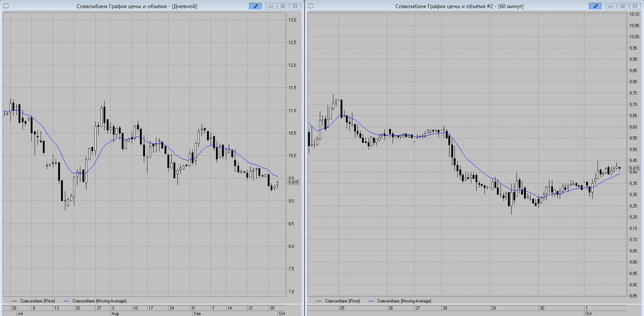Click the chain link button in the 60-minute chart window
This screenshot has width=644, height=316.
coord(595,6)
